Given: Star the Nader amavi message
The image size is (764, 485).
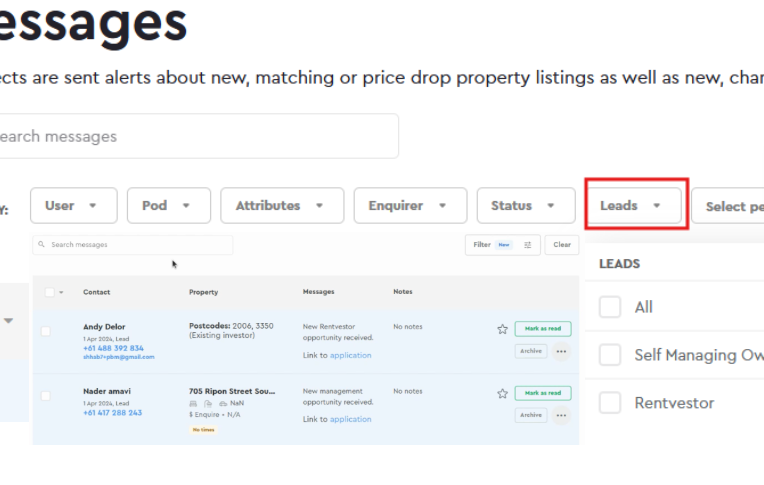Looking at the screenshot, I should coord(502,394).
